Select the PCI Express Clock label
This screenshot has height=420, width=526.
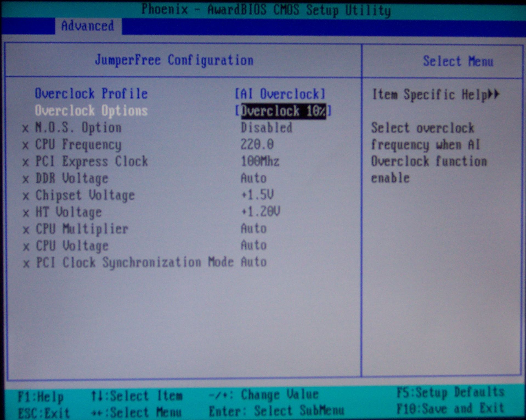point(92,161)
